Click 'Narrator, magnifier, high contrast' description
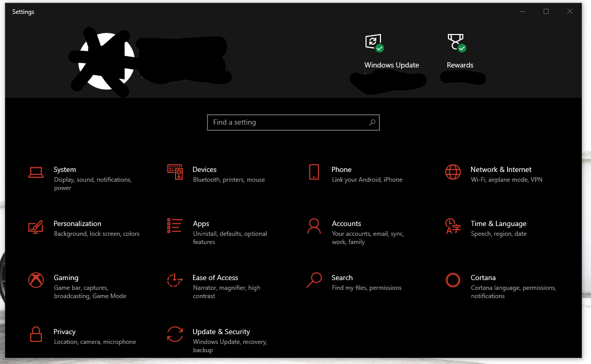The width and height of the screenshot is (591, 364). pyautogui.click(x=227, y=292)
